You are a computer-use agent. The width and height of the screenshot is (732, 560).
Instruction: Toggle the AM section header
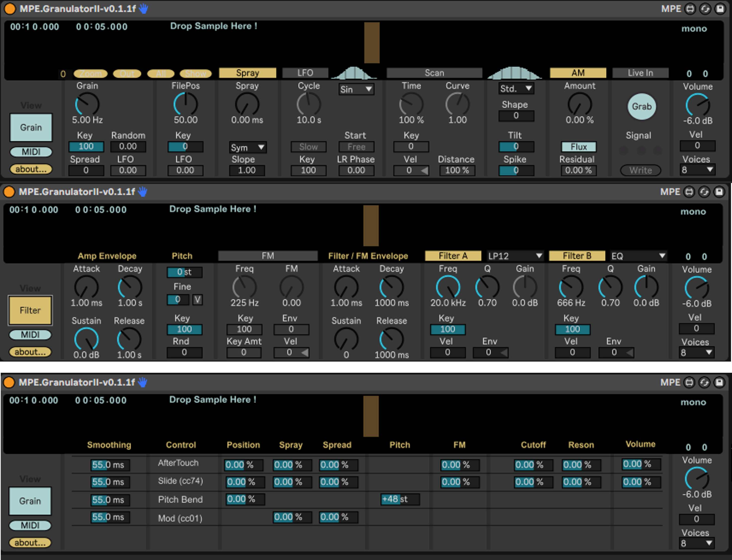[x=578, y=73]
